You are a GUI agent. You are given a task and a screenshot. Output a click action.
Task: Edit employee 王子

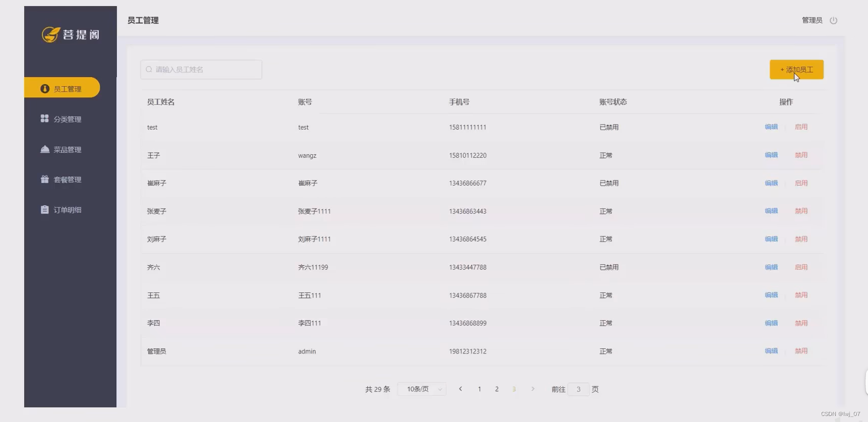click(771, 155)
